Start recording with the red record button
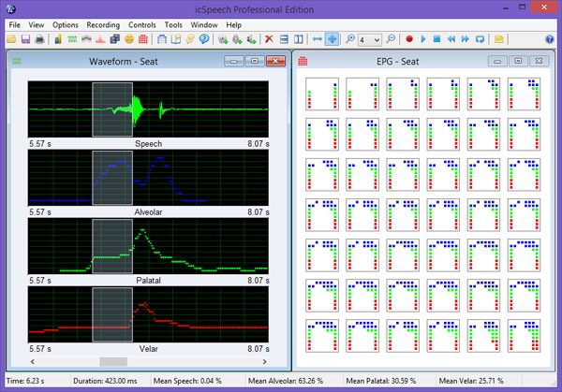Image resolution: width=562 pixels, height=392 pixels. tap(409, 39)
